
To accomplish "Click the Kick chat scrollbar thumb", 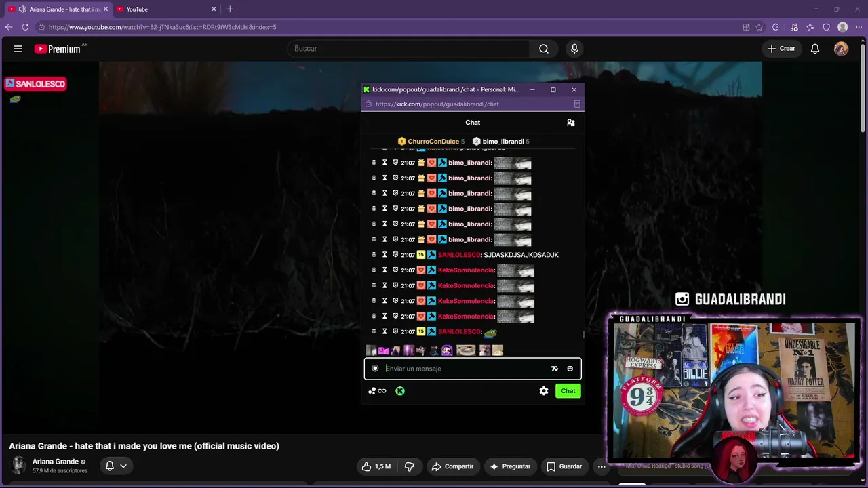I will [583, 334].
